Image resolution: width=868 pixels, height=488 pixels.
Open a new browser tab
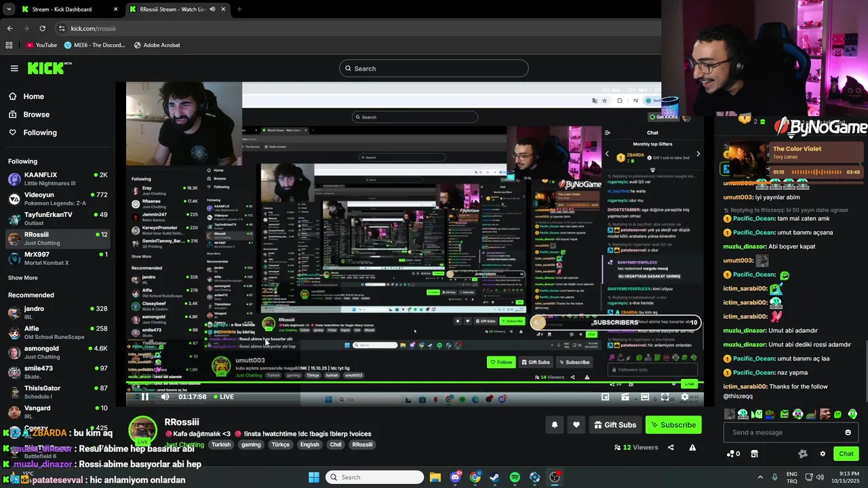click(239, 9)
